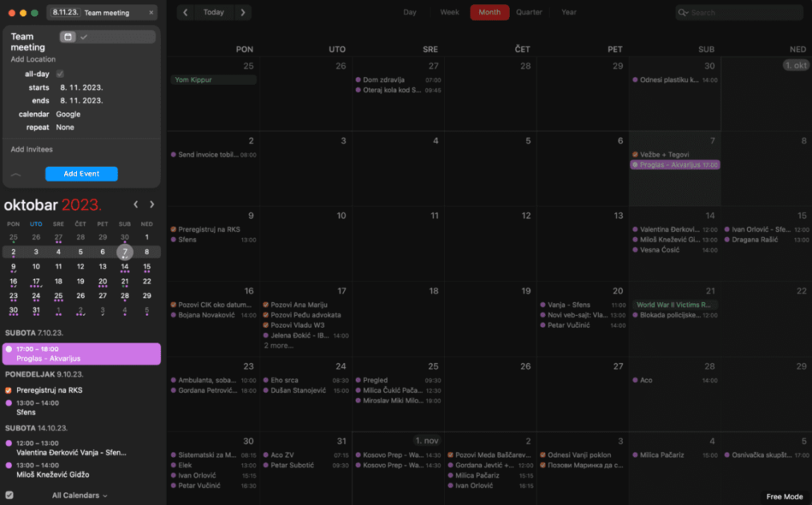Check off the Preregistruj na RKS reminder
Screen dimensions: 812x505
pos(9,390)
